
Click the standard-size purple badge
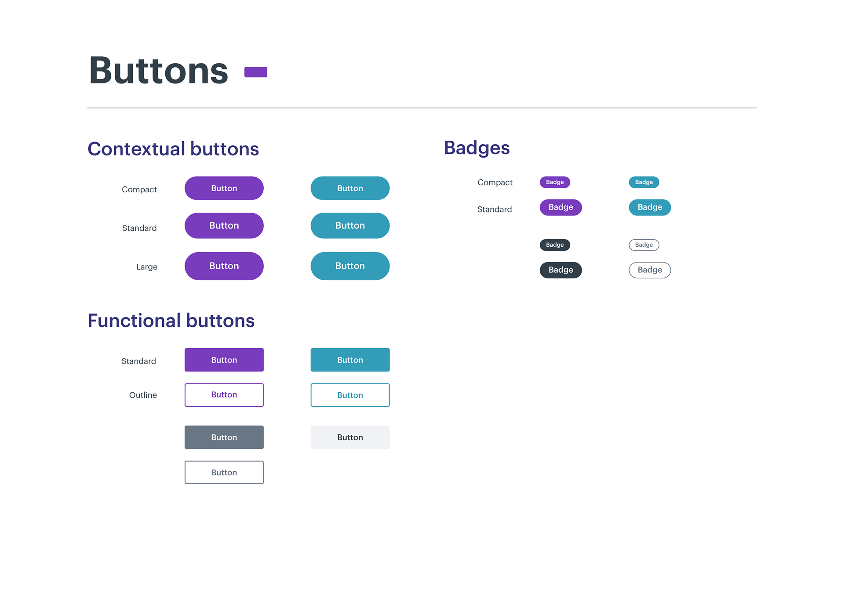click(560, 208)
